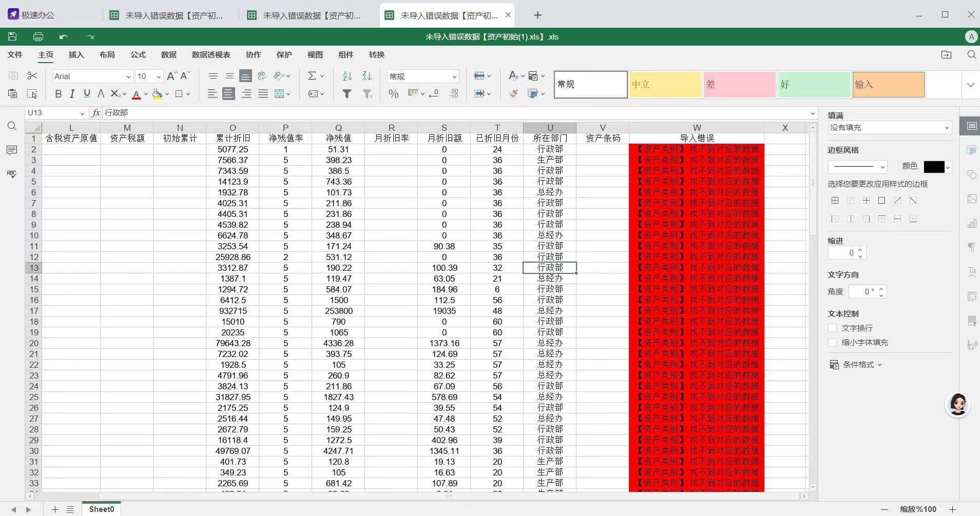Screen dimensions: 980x516
Task: Click the virtual assistant avatar
Action: click(x=958, y=405)
